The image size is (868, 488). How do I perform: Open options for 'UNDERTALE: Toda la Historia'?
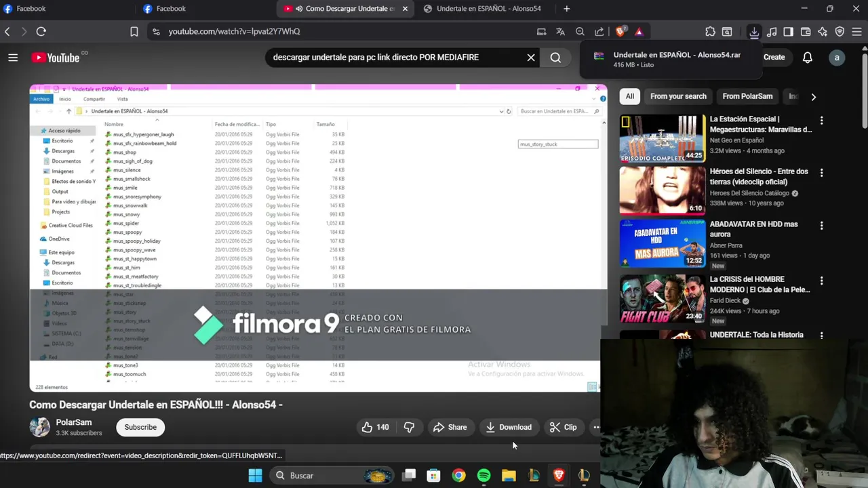tap(821, 335)
